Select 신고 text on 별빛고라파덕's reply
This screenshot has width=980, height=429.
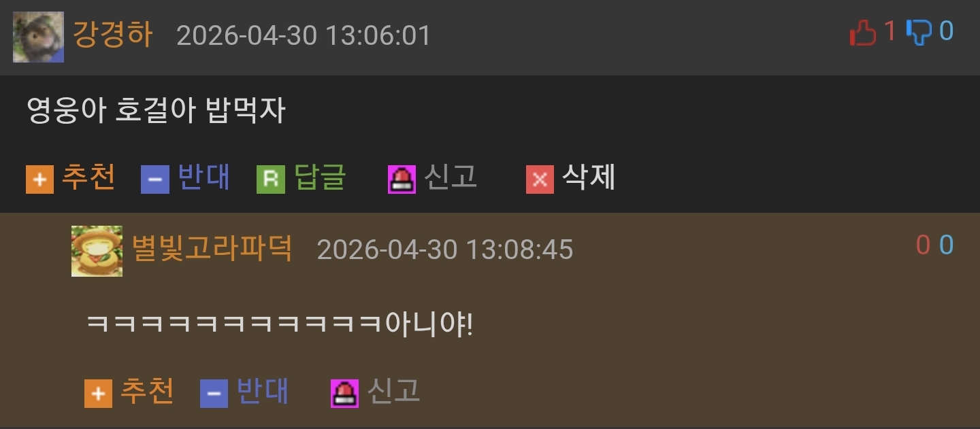pyautogui.click(x=393, y=392)
